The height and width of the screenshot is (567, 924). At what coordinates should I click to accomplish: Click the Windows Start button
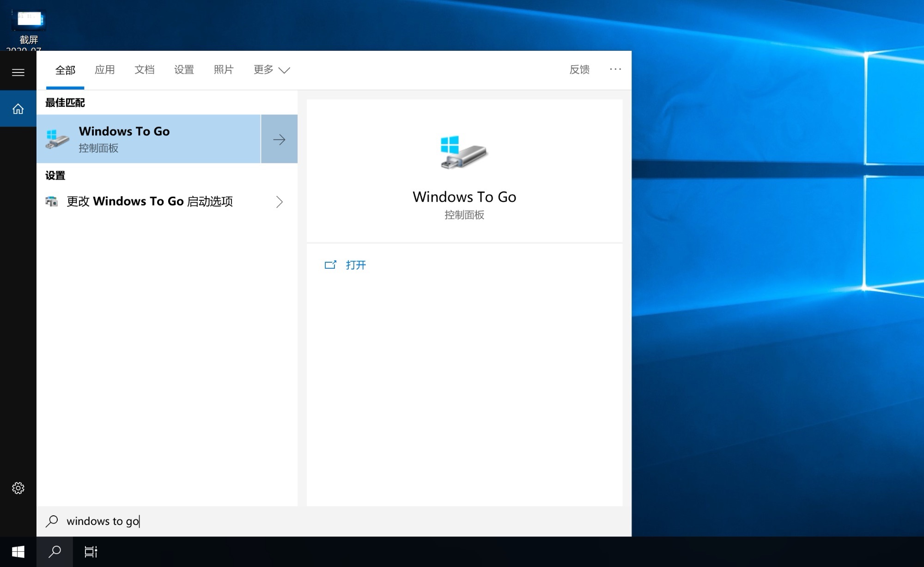(x=18, y=552)
